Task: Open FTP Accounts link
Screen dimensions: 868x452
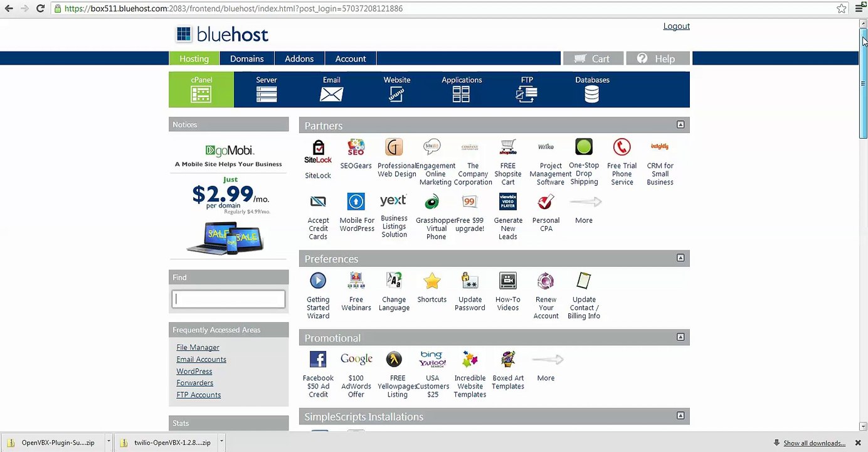Action: [x=198, y=395]
